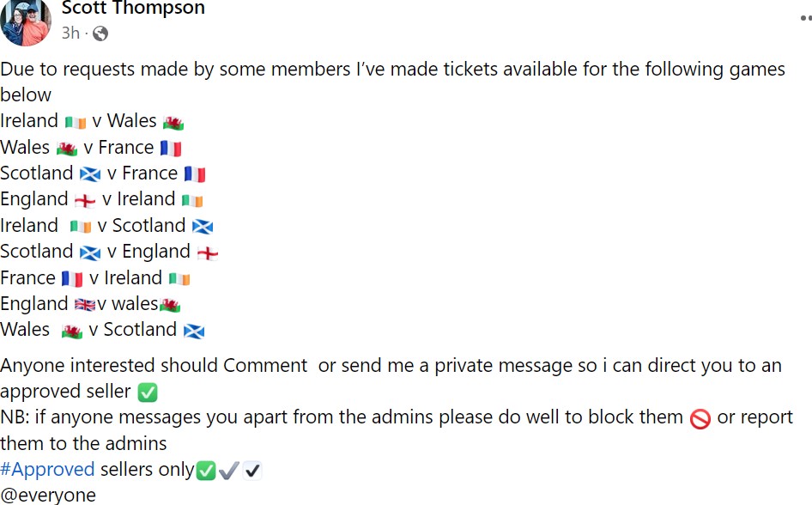Click the Irish flag in 'Ireland v Wales'
812x505 pixels.
pyautogui.click(x=76, y=122)
